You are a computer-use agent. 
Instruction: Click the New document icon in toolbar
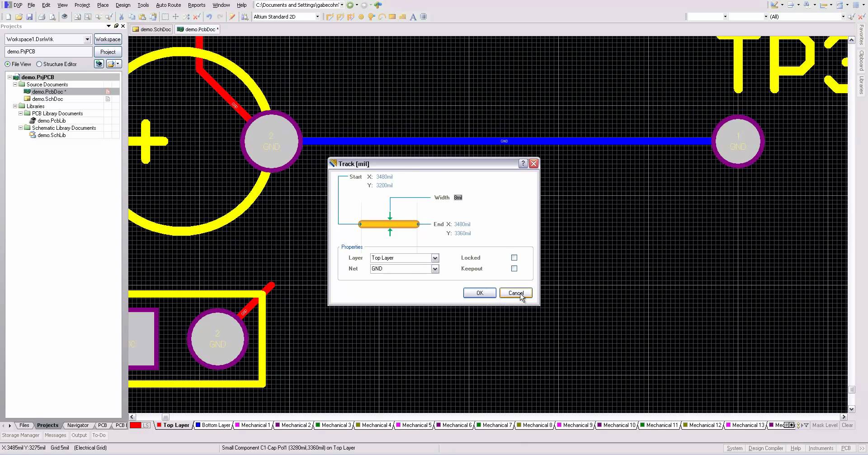point(8,17)
